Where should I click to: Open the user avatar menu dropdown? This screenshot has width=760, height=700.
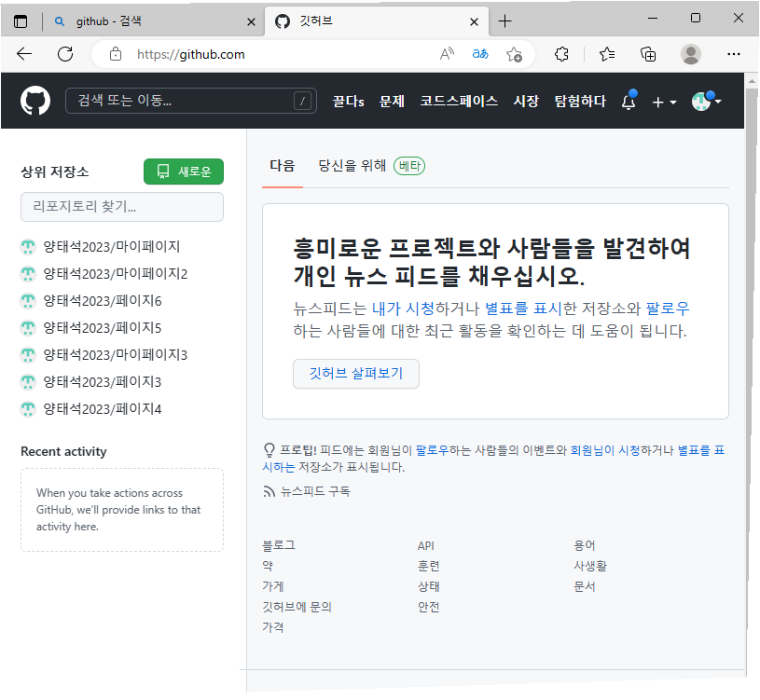tap(706, 101)
